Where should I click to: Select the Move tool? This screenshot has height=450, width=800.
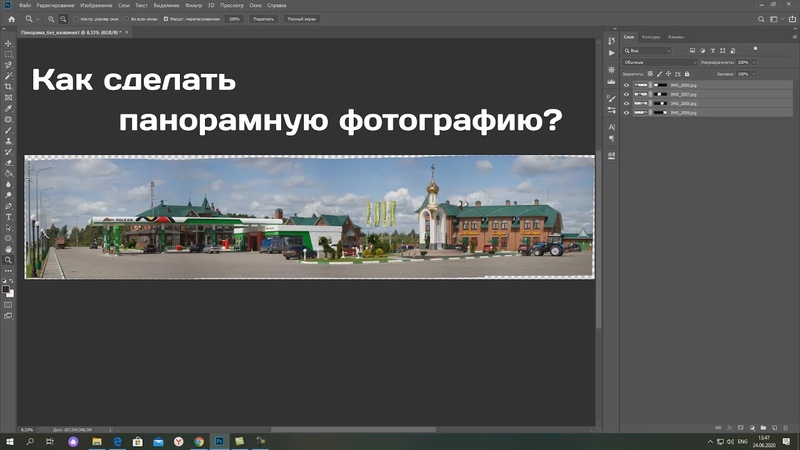tap(9, 44)
